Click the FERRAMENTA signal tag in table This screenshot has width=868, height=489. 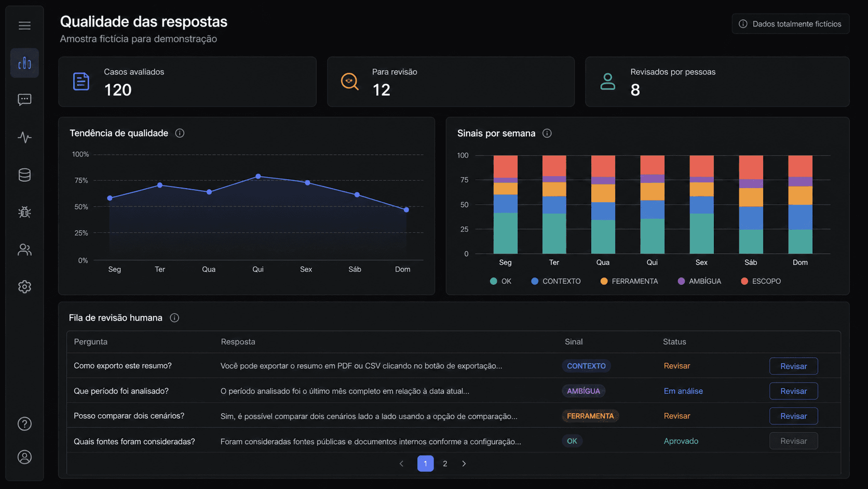tap(590, 416)
